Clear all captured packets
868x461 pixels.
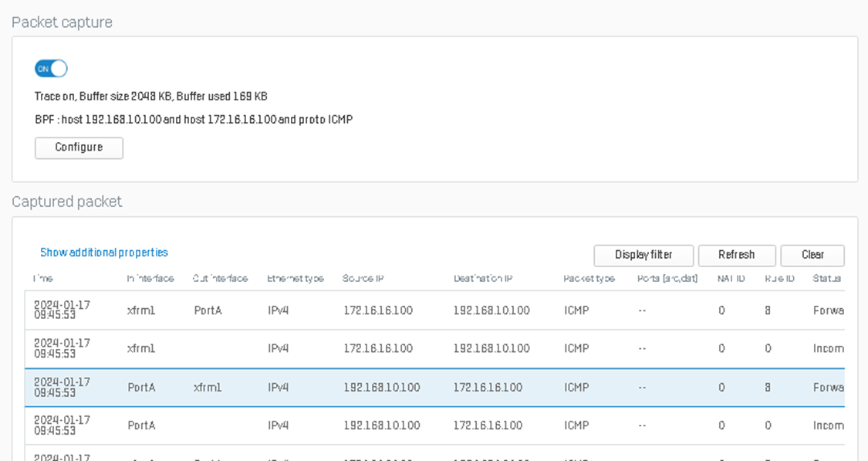(x=812, y=255)
